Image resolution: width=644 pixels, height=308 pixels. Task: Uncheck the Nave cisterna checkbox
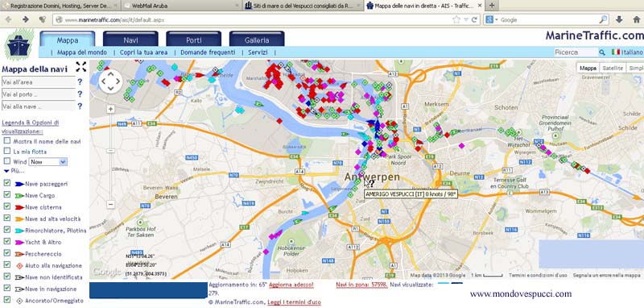point(7,207)
